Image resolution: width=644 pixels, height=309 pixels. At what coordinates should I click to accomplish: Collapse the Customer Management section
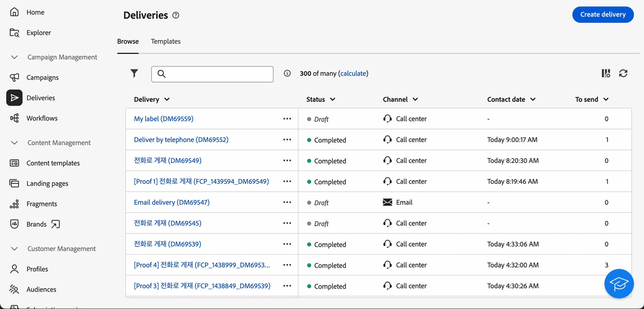click(15, 249)
